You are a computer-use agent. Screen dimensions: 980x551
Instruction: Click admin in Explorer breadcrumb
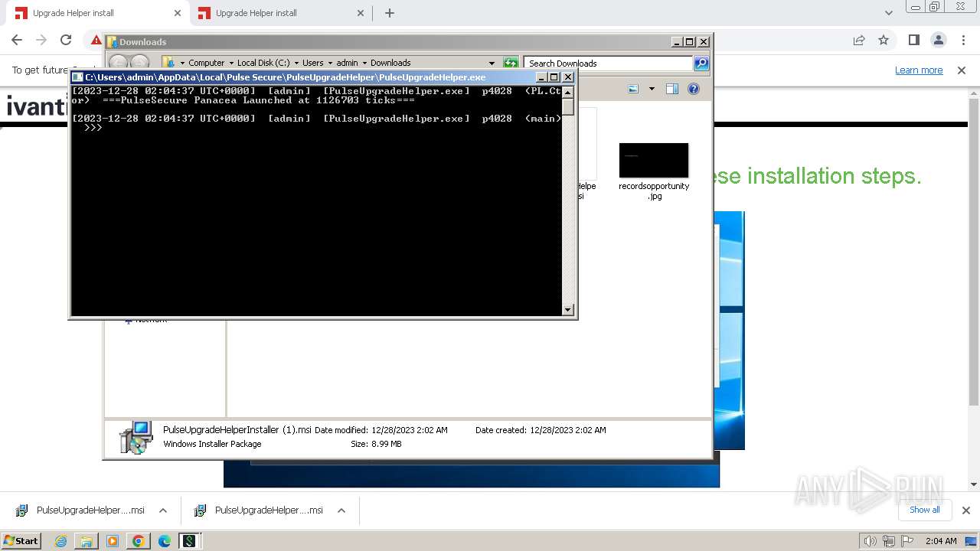347,63
